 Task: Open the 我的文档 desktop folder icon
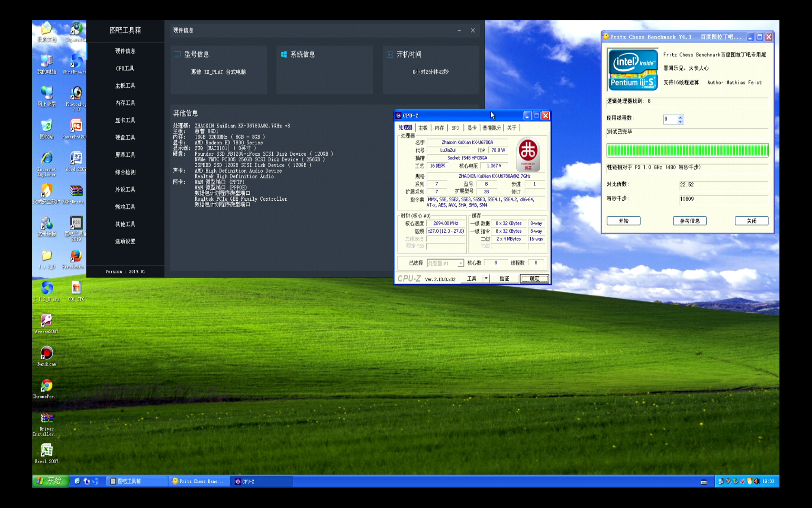[x=47, y=32]
